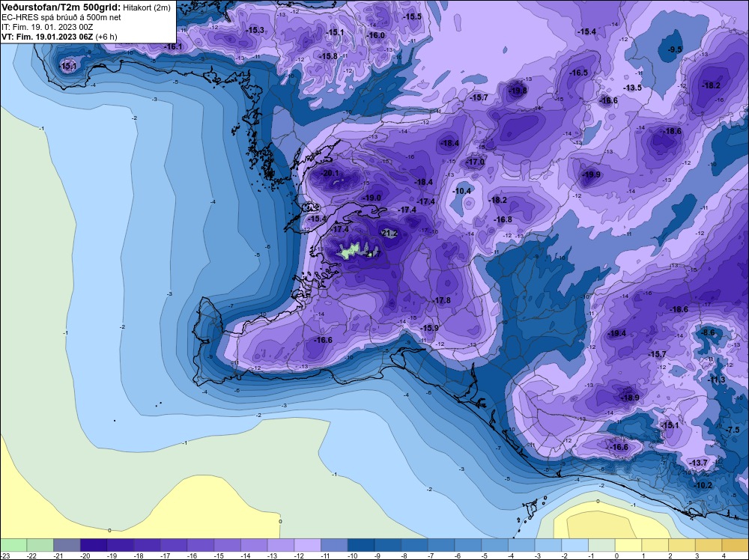Click the -21.2 temperature value on map
This screenshot has width=749, height=560.
pos(389,233)
